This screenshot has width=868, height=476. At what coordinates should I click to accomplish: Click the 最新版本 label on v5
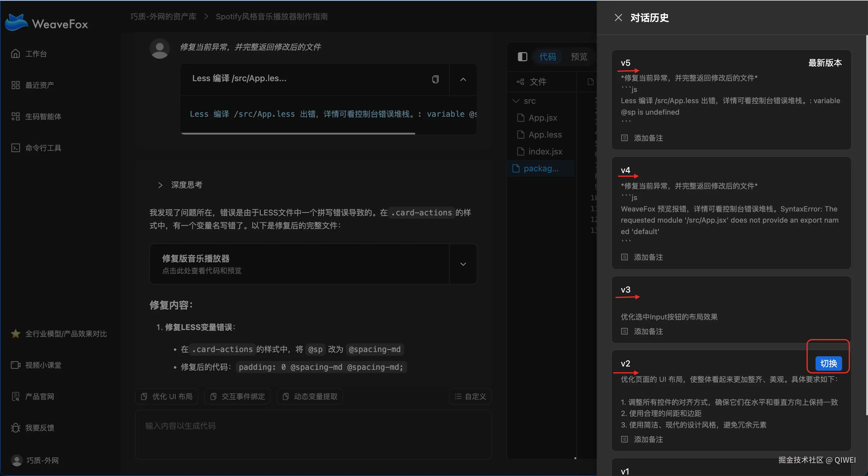(x=825, y=63)
